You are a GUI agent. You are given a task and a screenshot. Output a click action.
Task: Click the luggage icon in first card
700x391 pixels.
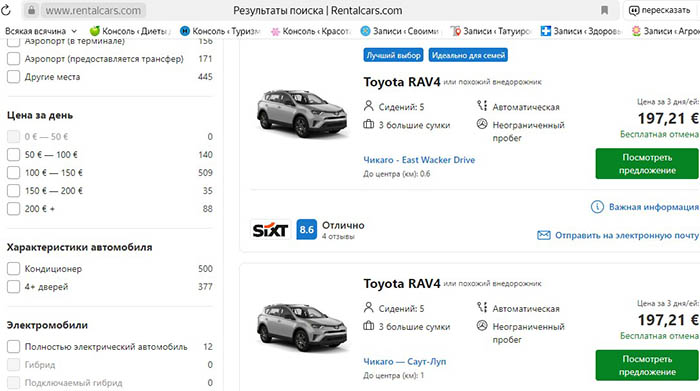coord(368,125)
